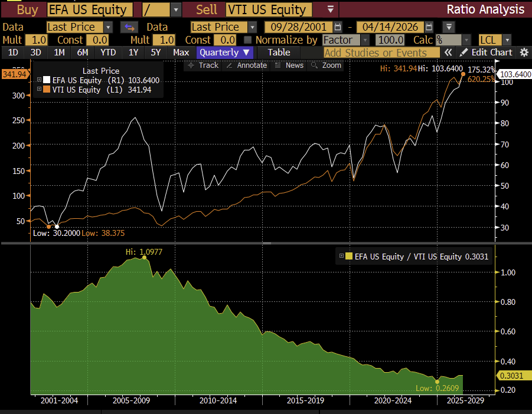This screenshot has height=414, width=532.
Task: Open the Sell security dropdown arrow
Action: point(331,9)
